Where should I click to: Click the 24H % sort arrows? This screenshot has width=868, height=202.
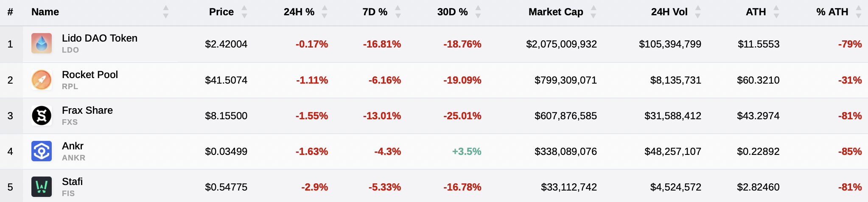(325, 12)
